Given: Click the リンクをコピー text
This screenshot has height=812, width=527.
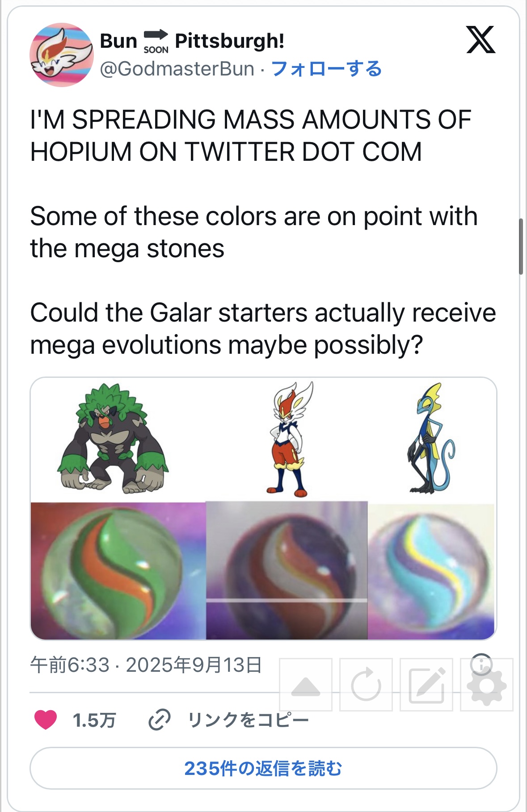Looking at the screenshot, I should tap(248, 720).
